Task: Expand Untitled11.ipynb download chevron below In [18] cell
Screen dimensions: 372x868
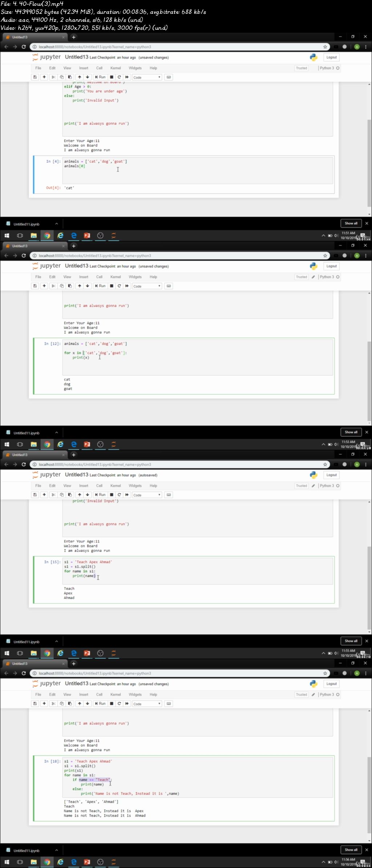Action: click(57, 850)
